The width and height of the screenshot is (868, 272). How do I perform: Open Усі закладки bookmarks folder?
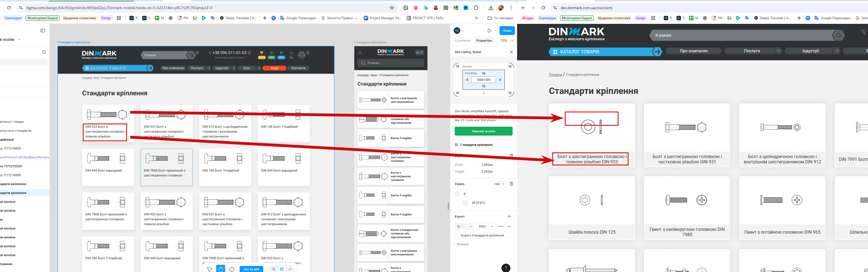[500, 18]
